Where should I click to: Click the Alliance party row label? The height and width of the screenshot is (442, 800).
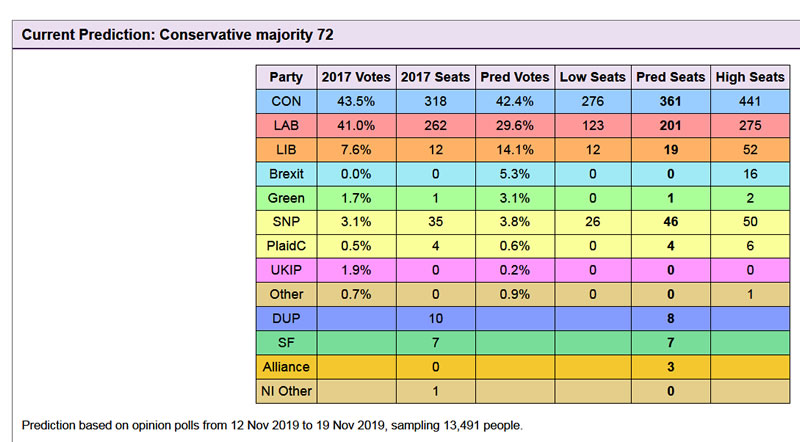pyautogui.click(x=287, y=368)
